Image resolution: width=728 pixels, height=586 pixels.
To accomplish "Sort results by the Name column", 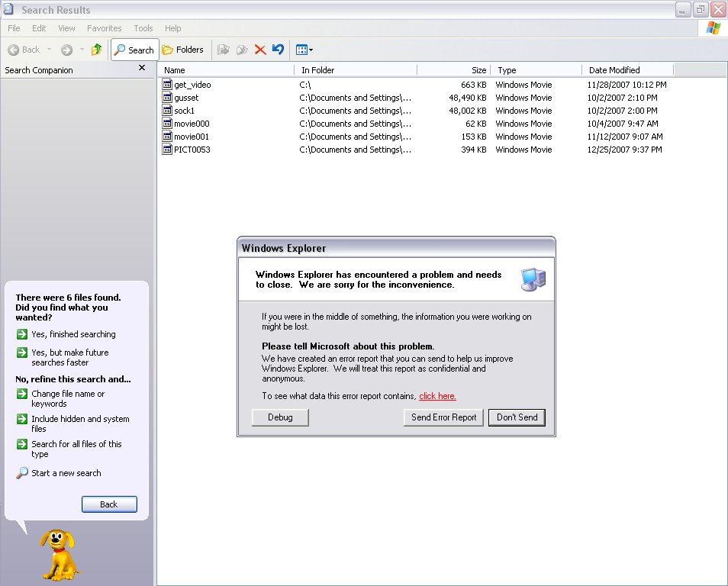I will click(226, 70).
